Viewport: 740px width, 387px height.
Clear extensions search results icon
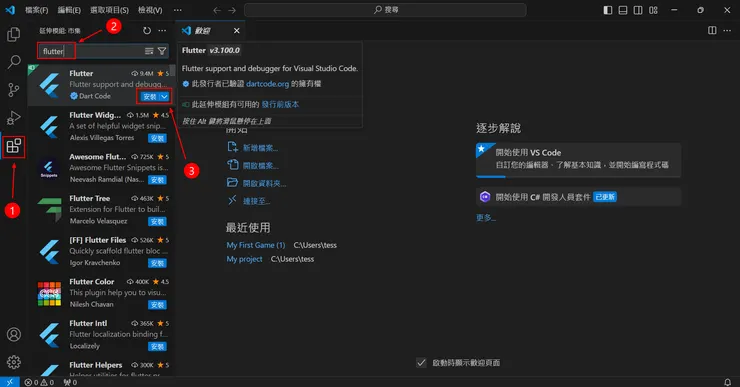pyautogui.click(x=149, y=51)
